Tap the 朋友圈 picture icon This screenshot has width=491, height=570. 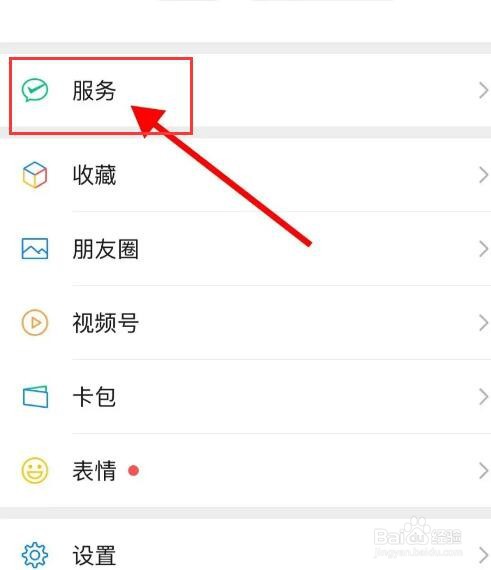click(x=35, y=249)
